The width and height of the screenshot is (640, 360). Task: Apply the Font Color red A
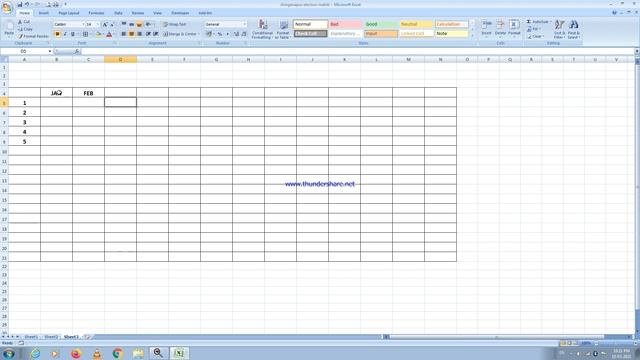109,34
